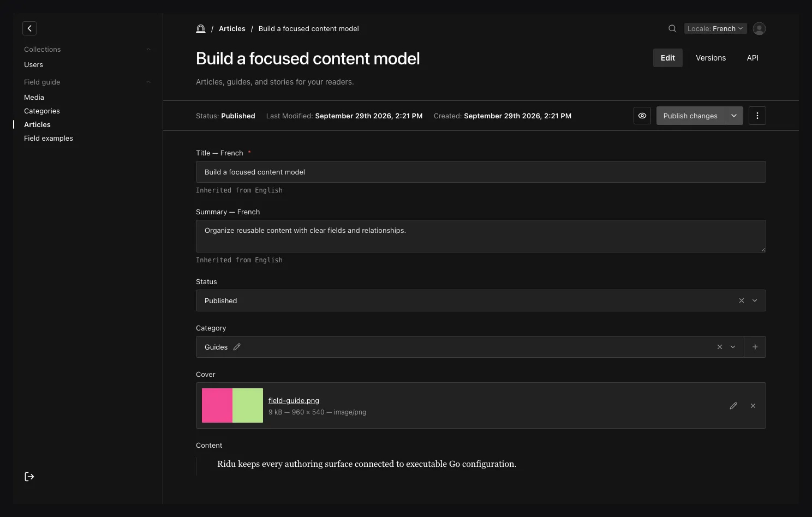Screen dimensions: 812x517
Task: Click the page heading "Build a focused content model"
Action: point(308,58)
